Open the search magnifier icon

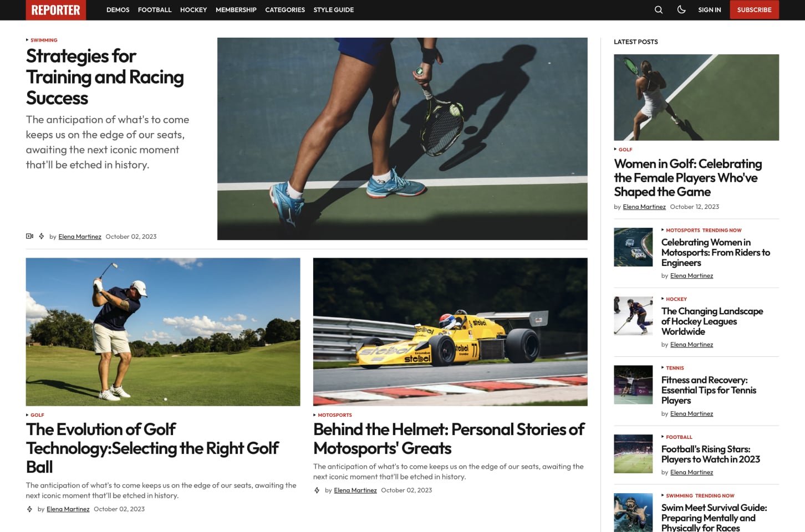tap(658, 9)
